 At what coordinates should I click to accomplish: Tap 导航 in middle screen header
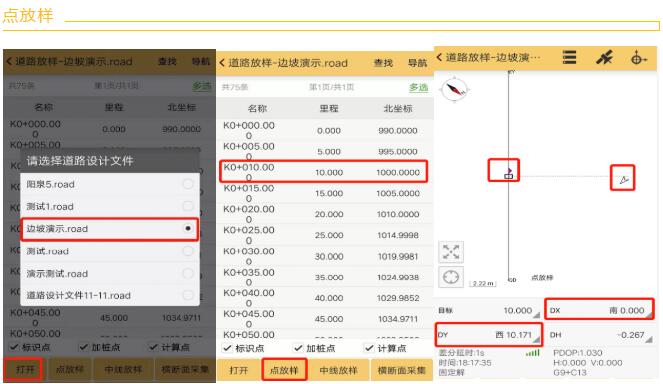tap(417, 63)
